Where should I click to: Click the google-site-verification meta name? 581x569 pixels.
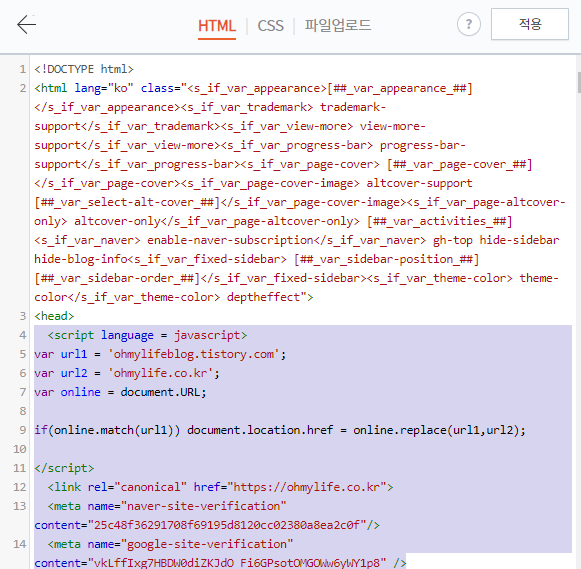[207, 544]
